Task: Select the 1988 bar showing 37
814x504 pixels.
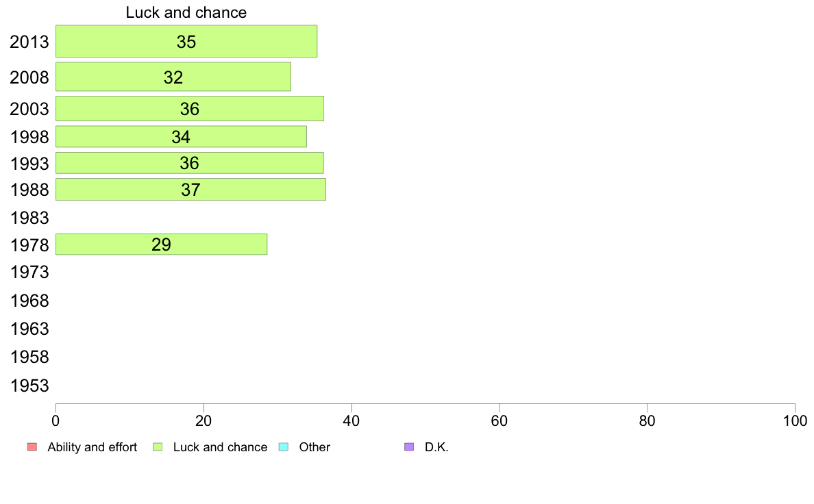Action: 190,190
